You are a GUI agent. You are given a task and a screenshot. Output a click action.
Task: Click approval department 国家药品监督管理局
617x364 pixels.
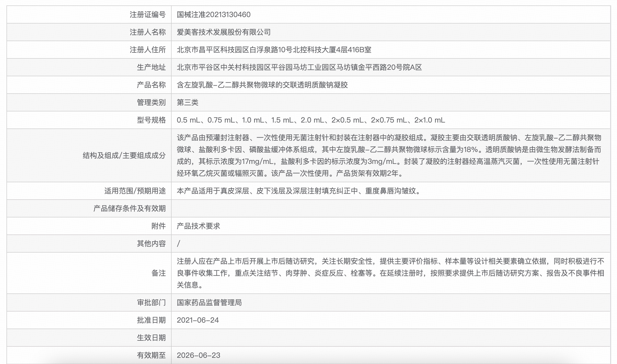pos(209,302)
